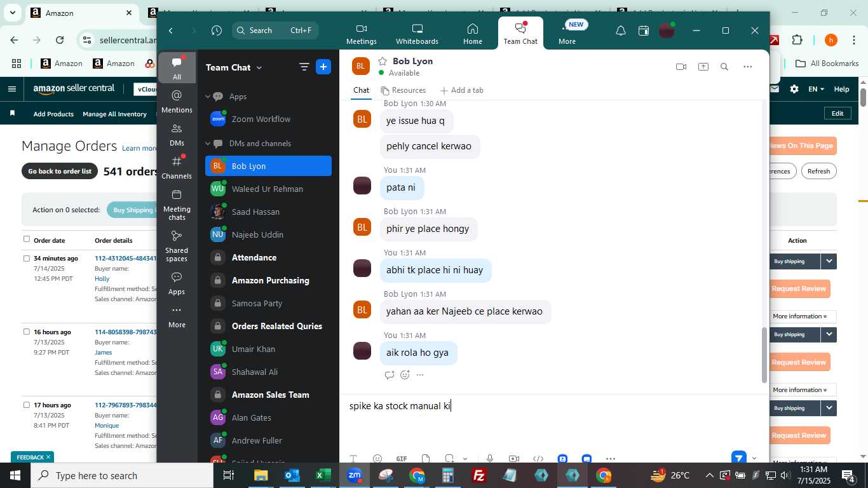868x488 pixels.
Task: Open text formatting in message toolbar
Action: [353, 459]
